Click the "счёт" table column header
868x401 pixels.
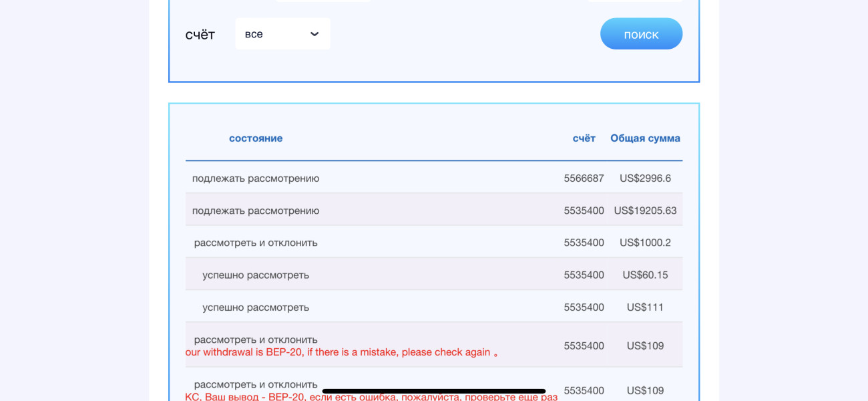point(584,138)
